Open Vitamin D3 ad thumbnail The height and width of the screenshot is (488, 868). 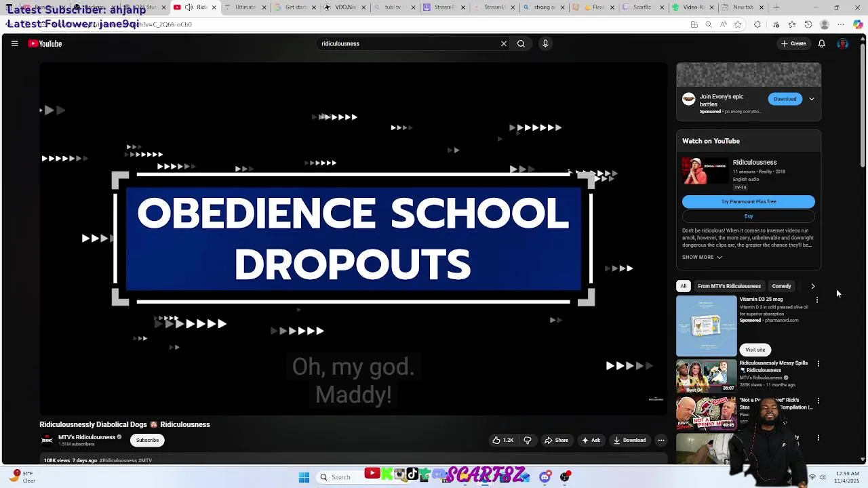point(706,326)
